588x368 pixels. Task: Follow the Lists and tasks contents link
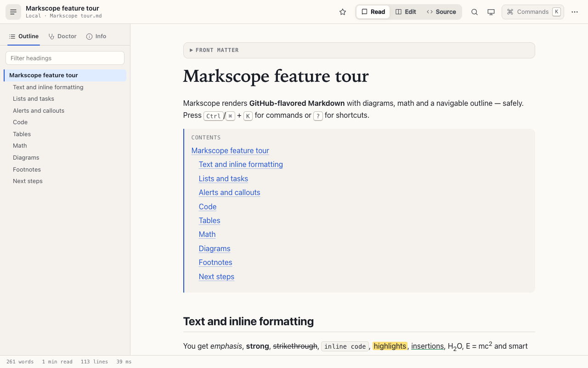point(223,178)
